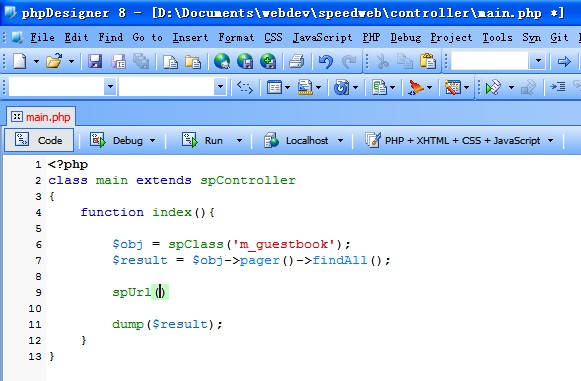
Task: Click the dashed code tag brackets icon
Action: point(245,87)
